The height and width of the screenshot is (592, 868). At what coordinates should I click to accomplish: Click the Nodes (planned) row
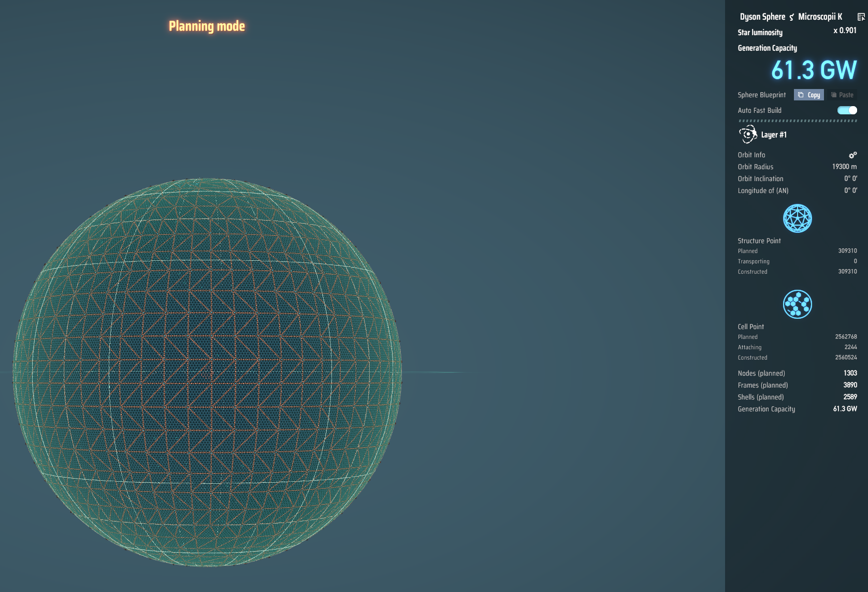click(x=797, y=373)
